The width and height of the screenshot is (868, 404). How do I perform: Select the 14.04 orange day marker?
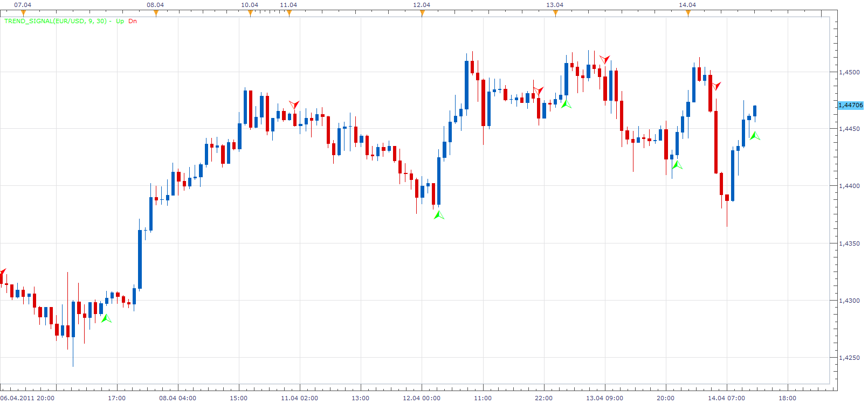pos(688,13)
